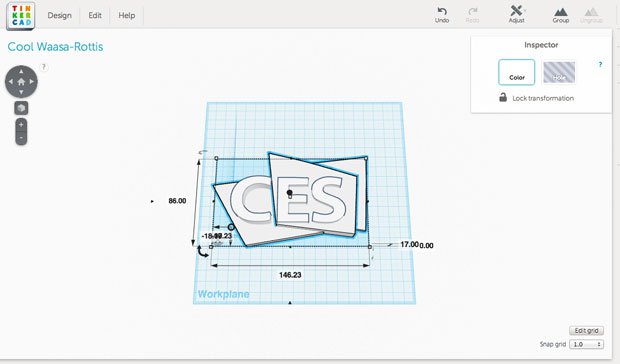This screenshot has height=364, width=620.
Task: Rotate the view down arrow
Action: pyautogui.click(x=21, y=92)
